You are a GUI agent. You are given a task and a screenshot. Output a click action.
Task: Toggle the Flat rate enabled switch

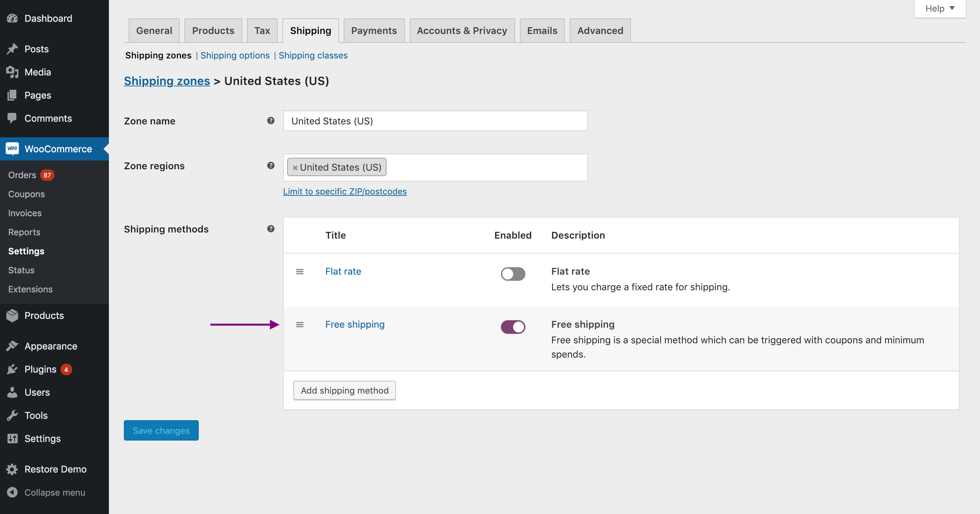513,273
